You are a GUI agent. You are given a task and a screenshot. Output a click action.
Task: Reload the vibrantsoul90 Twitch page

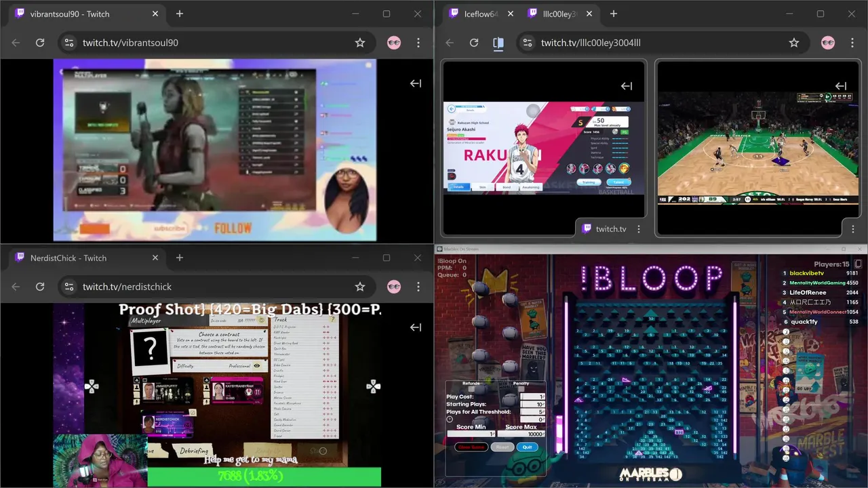pyautogui.click(x=40, y=43)
